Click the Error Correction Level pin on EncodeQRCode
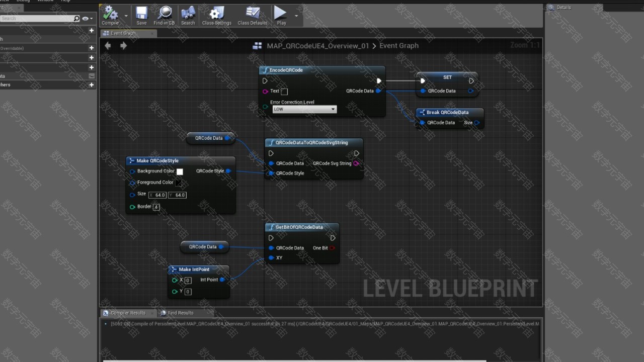This screenshot has height=362, width=644. 265,106
